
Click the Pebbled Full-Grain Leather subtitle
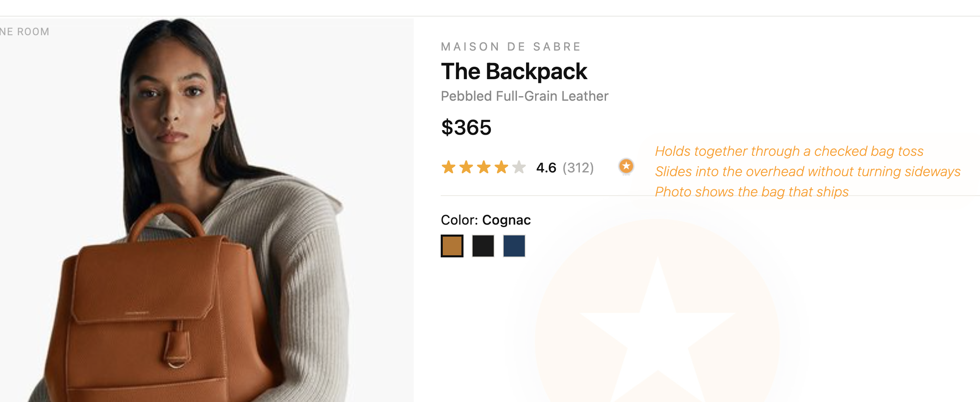tap(524, 96)
